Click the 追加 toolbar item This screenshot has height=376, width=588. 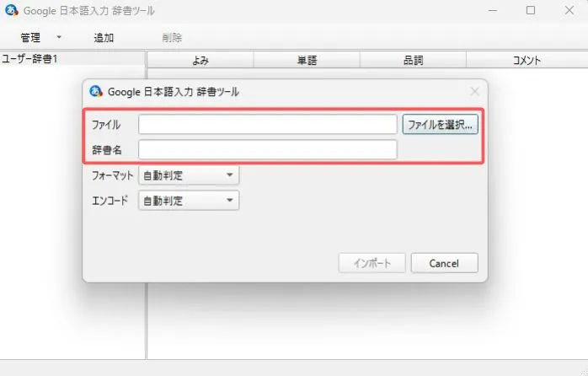[x=104, y=38]
